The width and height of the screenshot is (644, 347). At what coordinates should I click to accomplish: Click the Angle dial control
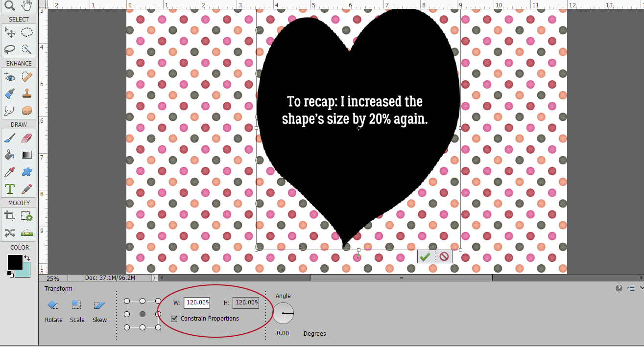283,313
